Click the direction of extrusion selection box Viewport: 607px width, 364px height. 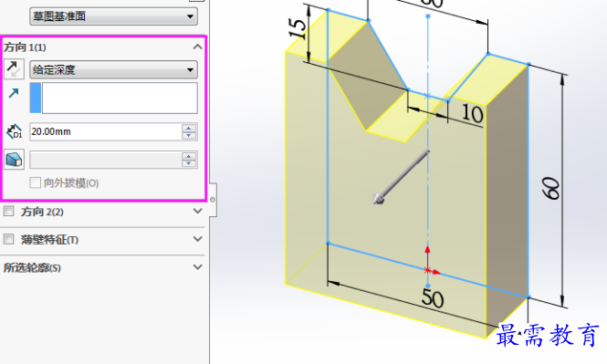(x=113, y=98)
